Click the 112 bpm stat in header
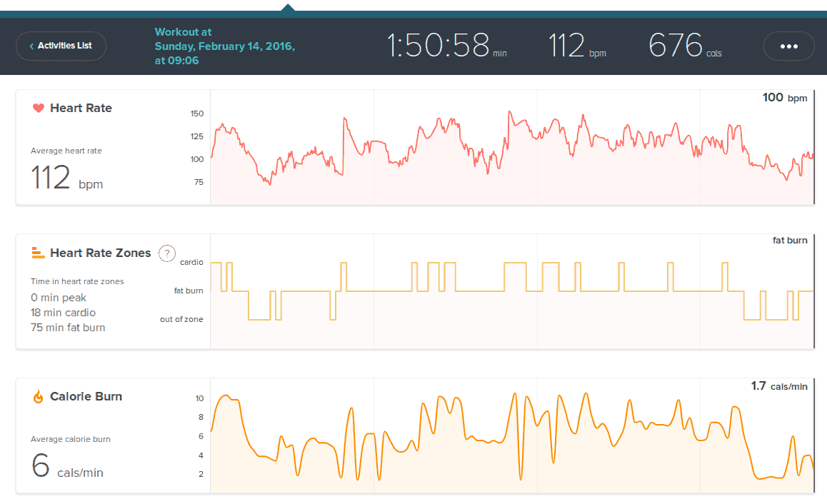827x504 pixels. [568, 46]
